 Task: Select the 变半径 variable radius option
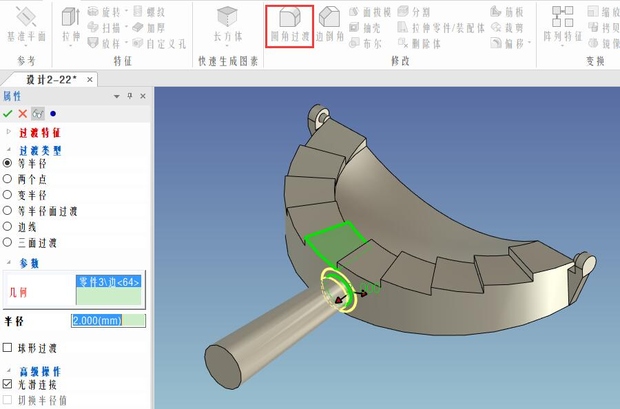(7, 195)
